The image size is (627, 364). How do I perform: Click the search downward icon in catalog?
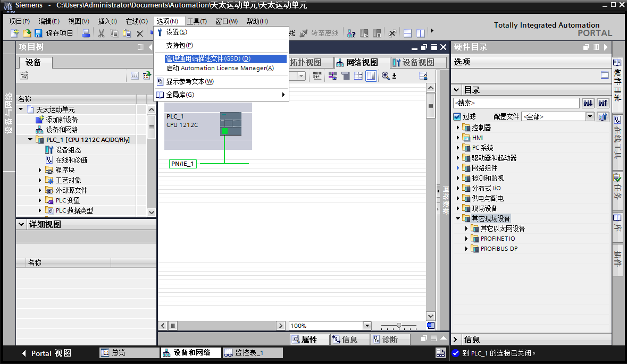(x=588, y=103)
